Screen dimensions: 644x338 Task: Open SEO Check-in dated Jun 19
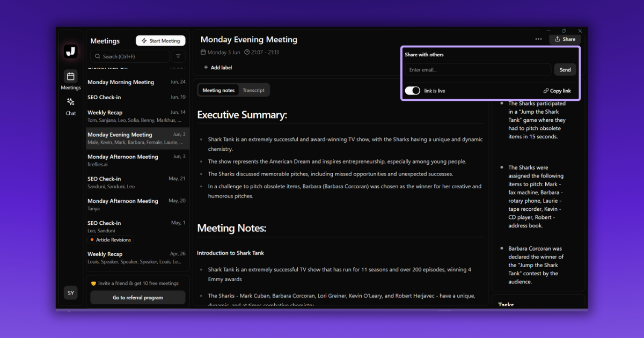pos(137,97)
